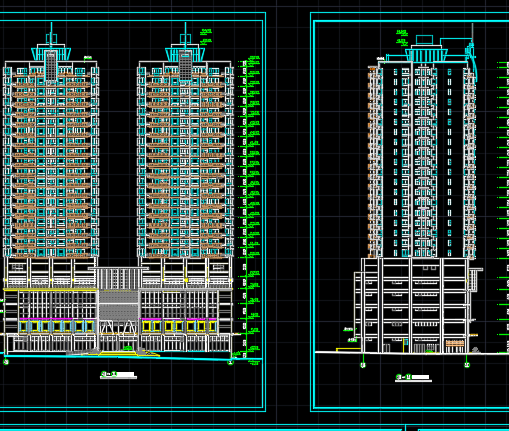Select the right axis bubble under side elevation
This screenshot has height=431, width=509.
tap(467, 365)
